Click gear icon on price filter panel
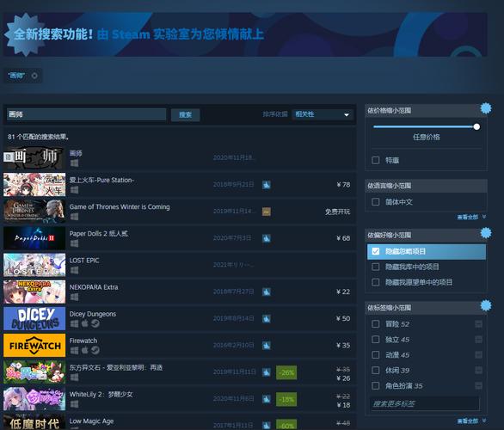504x430 pixels. pos(486,108)
